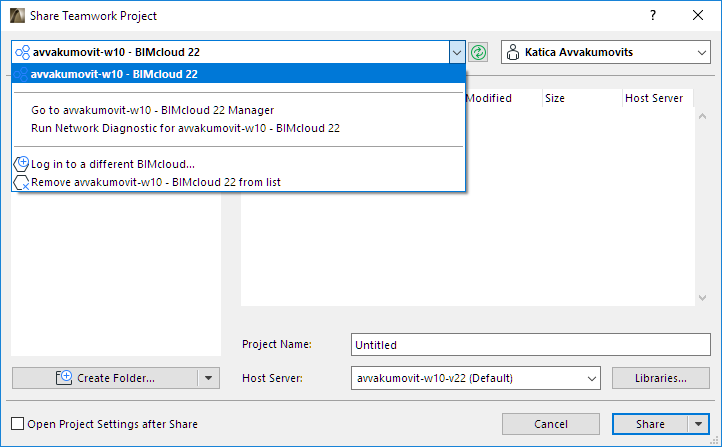722x447 pixels.
Task: Click the green refresh BIMcloud icon
Action: click(x=478, y=52)
